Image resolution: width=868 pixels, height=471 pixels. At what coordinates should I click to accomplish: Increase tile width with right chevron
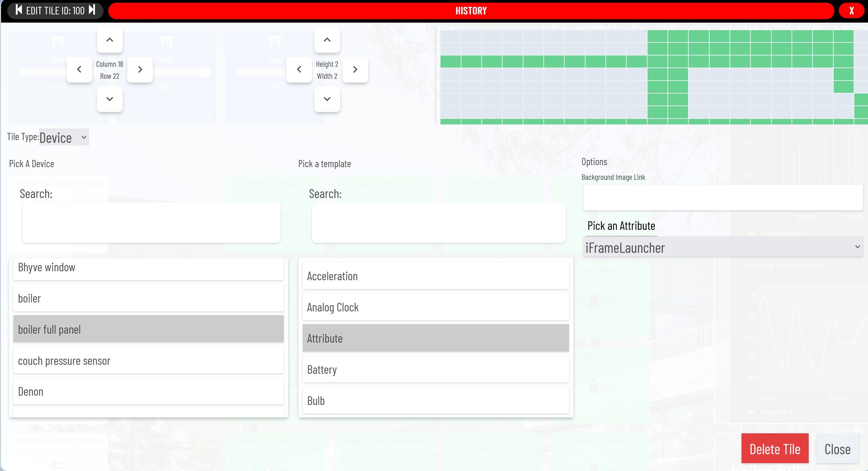pyautogui.click(x=355, y=70)
